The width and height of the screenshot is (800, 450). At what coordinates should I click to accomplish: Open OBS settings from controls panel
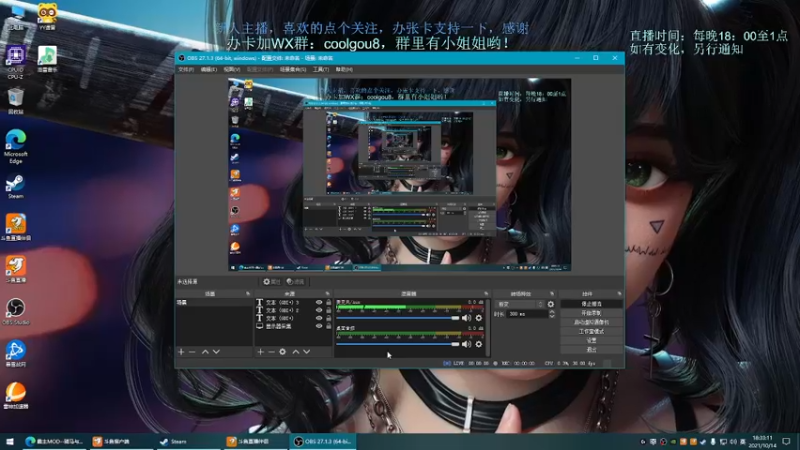(x=591, y=340)
